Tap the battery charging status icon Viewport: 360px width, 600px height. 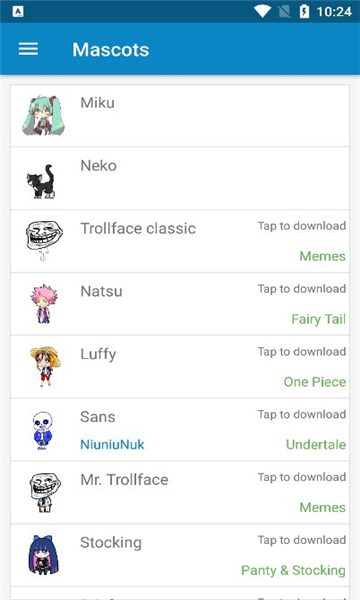coord(304,11)
